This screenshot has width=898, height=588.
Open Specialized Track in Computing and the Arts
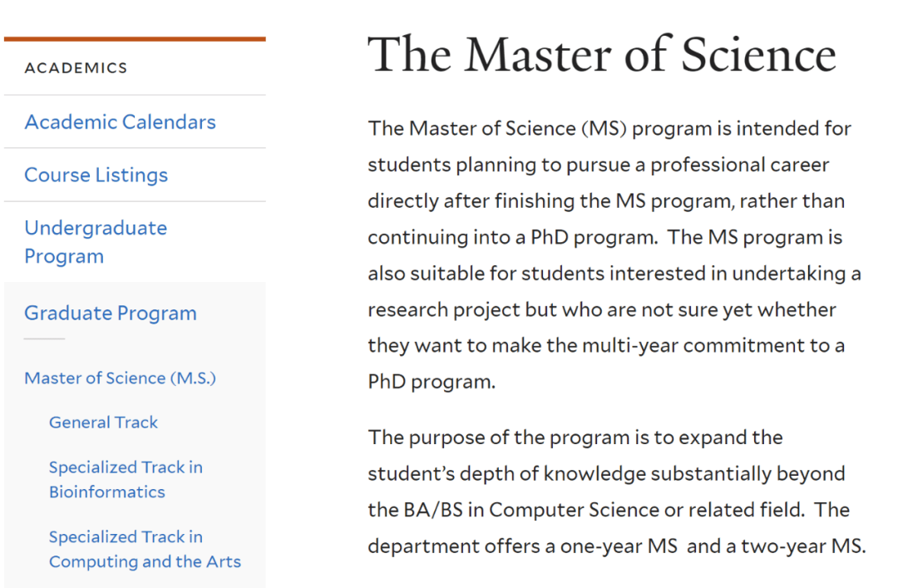(145, 549)
